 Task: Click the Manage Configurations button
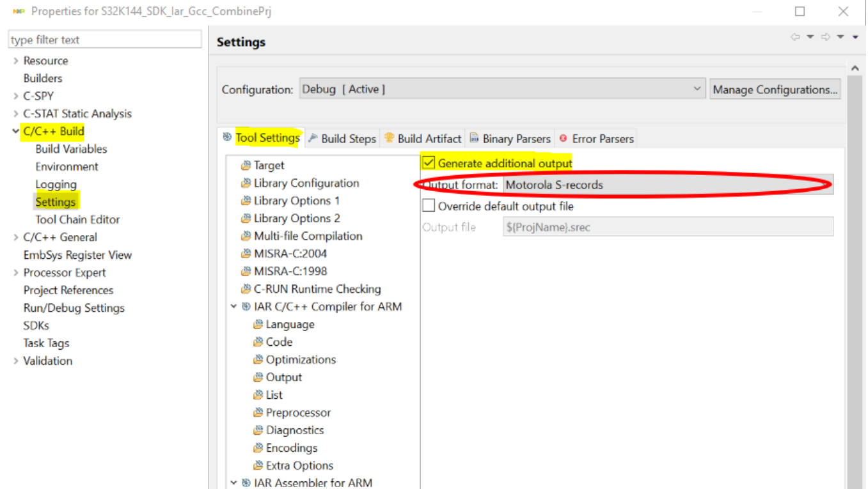click(775, 89)
